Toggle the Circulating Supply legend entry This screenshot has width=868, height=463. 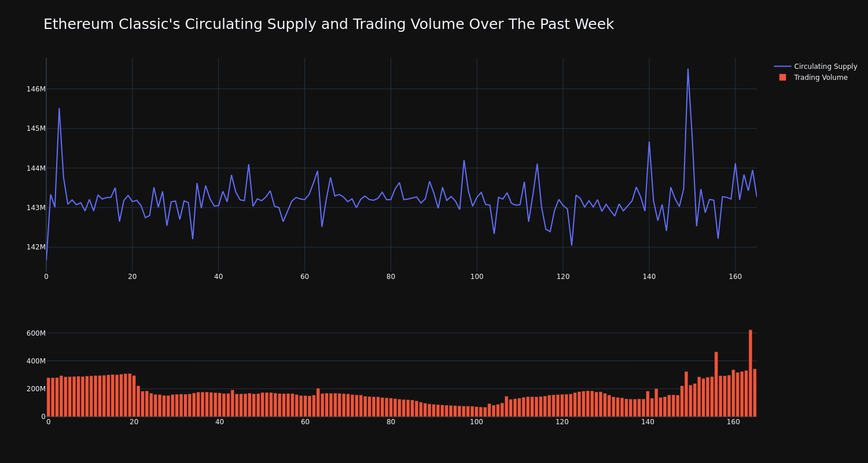[x=815, y=67]
